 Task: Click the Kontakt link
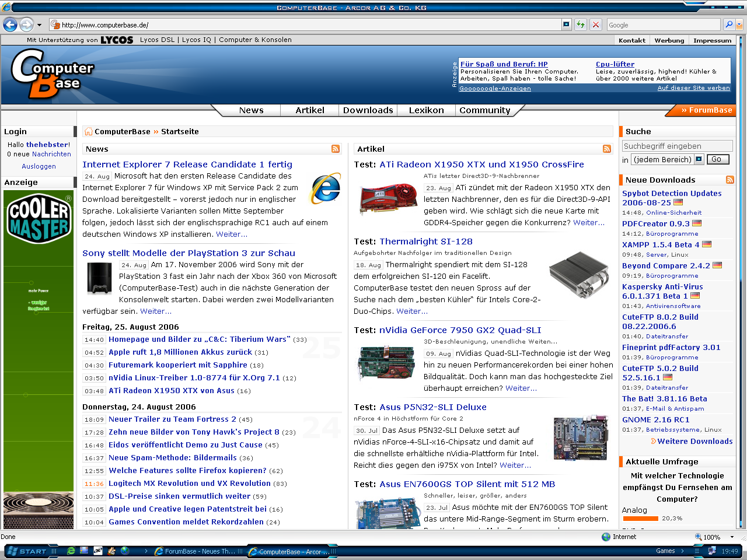point(632,40)
